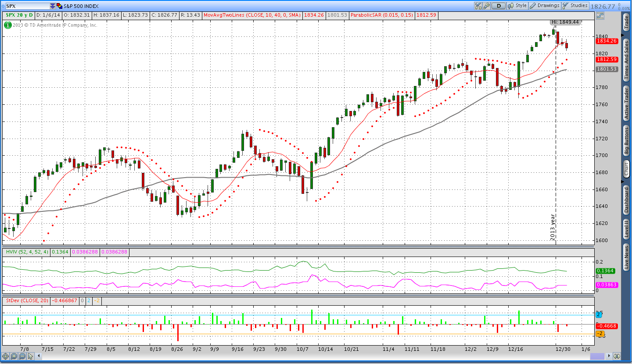
Task: Click the 1834.26 value in the study header
Action: click(313, 15)
